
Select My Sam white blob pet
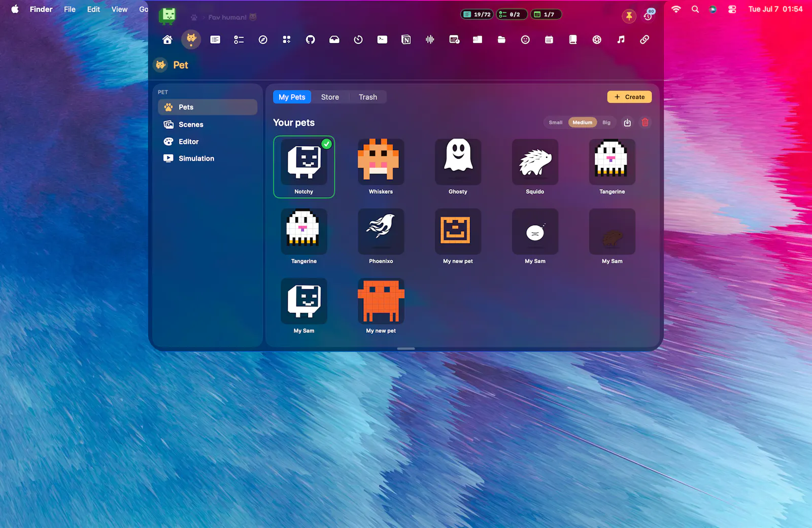[x=535, y=236]
